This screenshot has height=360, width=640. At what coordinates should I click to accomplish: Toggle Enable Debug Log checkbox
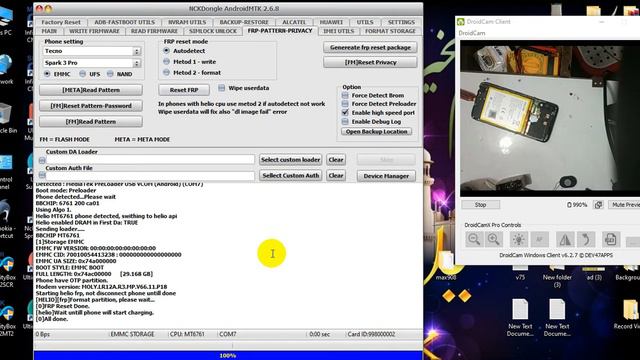[x=345, y=122]
